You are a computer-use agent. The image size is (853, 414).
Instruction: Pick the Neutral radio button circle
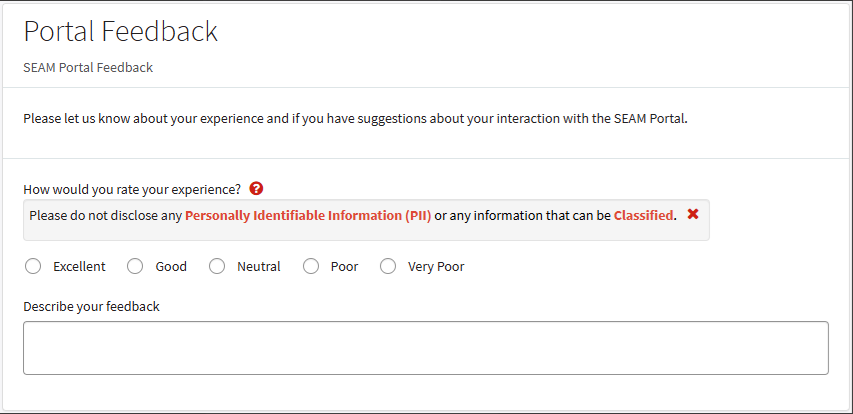pyautogui.click(x=217, y=267)
